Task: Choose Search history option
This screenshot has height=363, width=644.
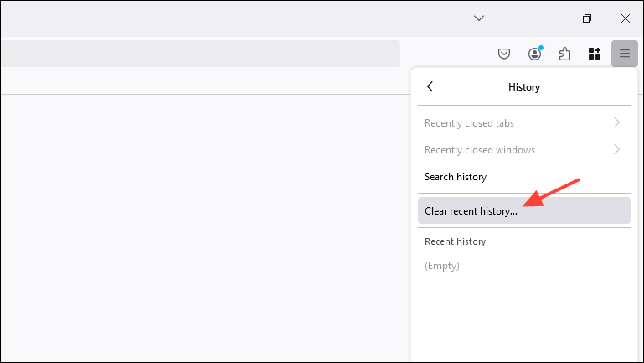Action: [x=456, y=177]
